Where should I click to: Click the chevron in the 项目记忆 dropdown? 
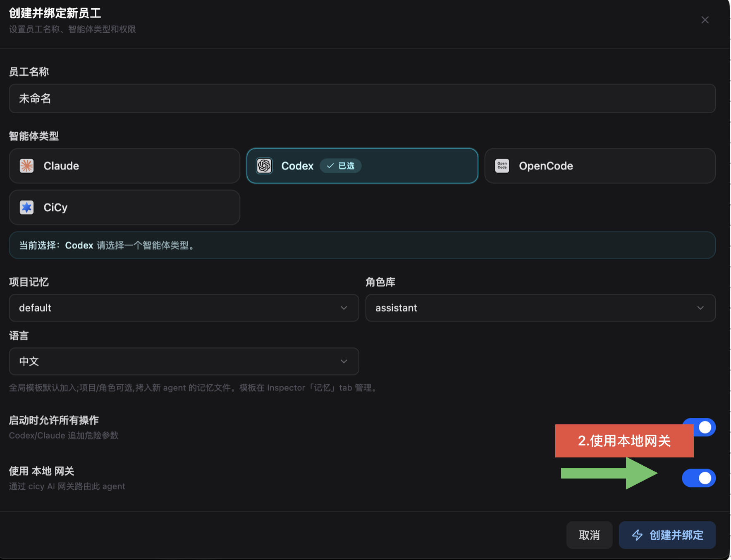click(344, 308)
